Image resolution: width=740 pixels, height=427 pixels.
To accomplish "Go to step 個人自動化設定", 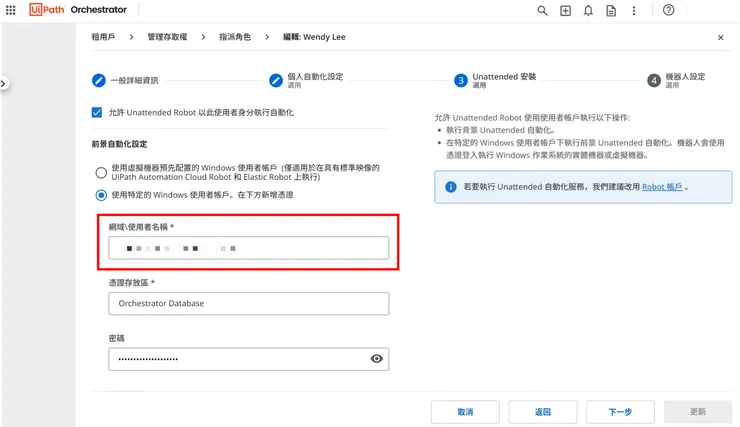I will point(306,80).
